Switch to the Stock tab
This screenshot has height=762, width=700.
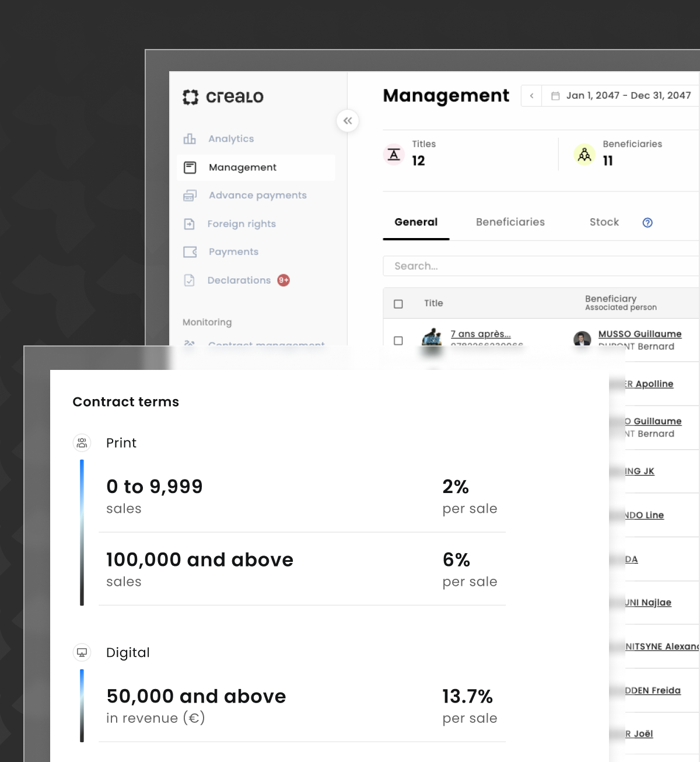(x=604, y=222)
